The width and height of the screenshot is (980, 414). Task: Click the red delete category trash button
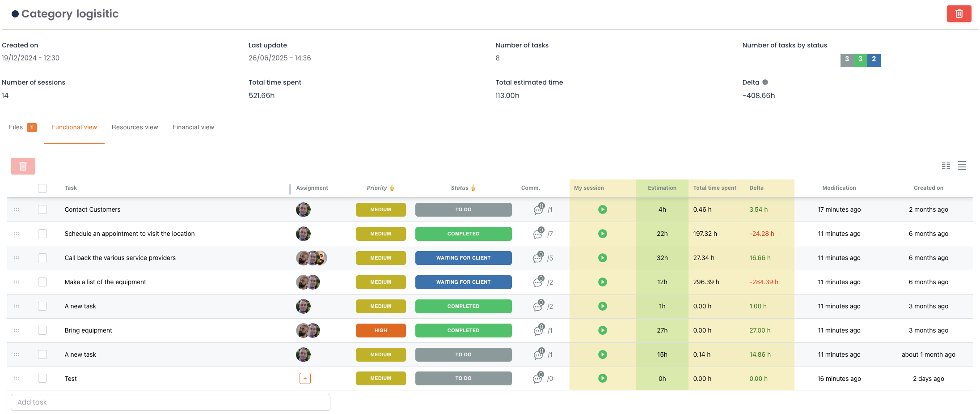pos(959,14)
